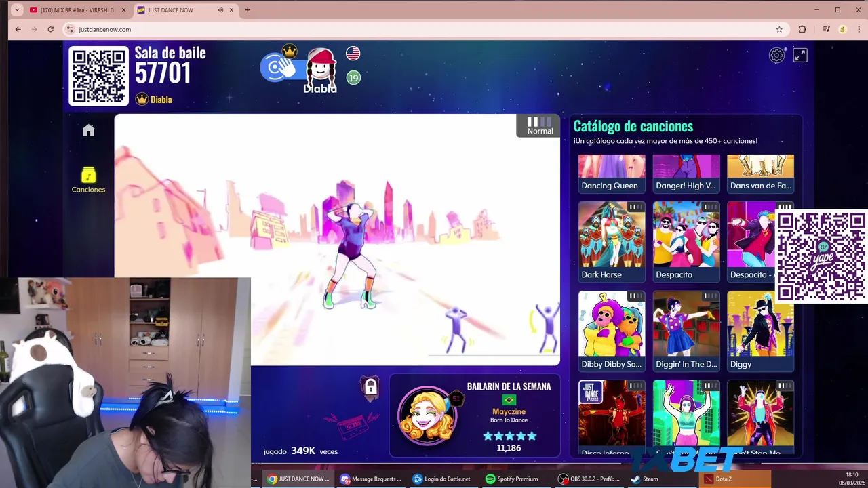868x488 pixels.
Task: Mute the JUST DANCE NOW tab audio
Action: [x=220, y=10]
